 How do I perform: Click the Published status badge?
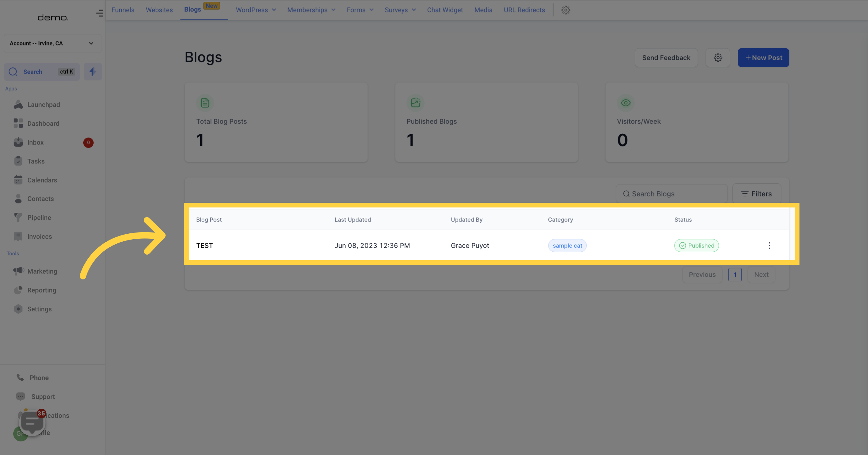point(696,245)
